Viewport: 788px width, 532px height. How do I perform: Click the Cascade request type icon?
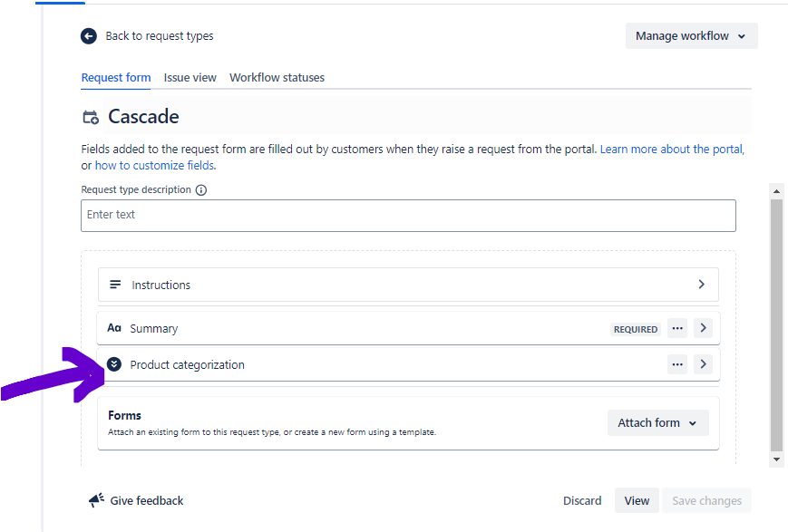point(91,117)
